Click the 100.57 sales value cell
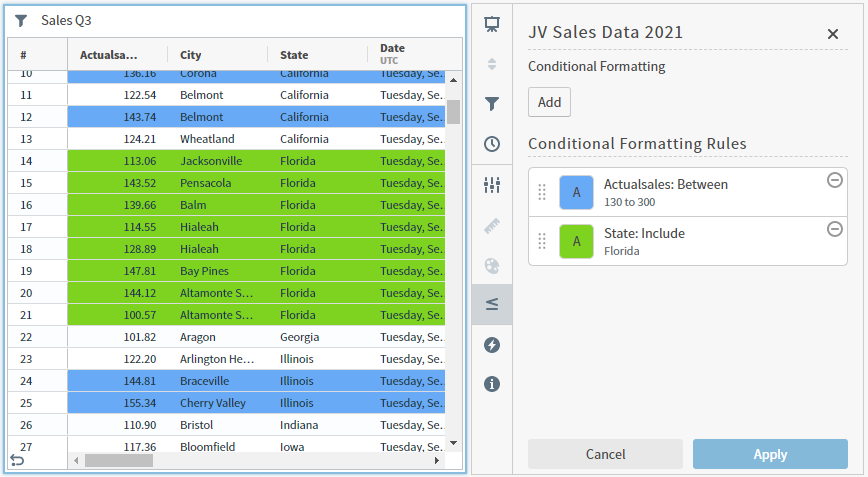This screenshot has height=477, width=868. (x=117, y=315)
